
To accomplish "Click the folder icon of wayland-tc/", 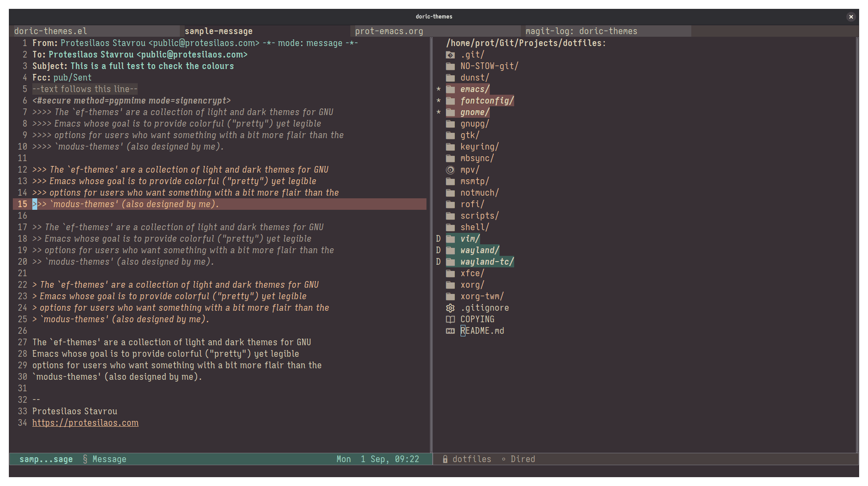I will tap(450, 262).
